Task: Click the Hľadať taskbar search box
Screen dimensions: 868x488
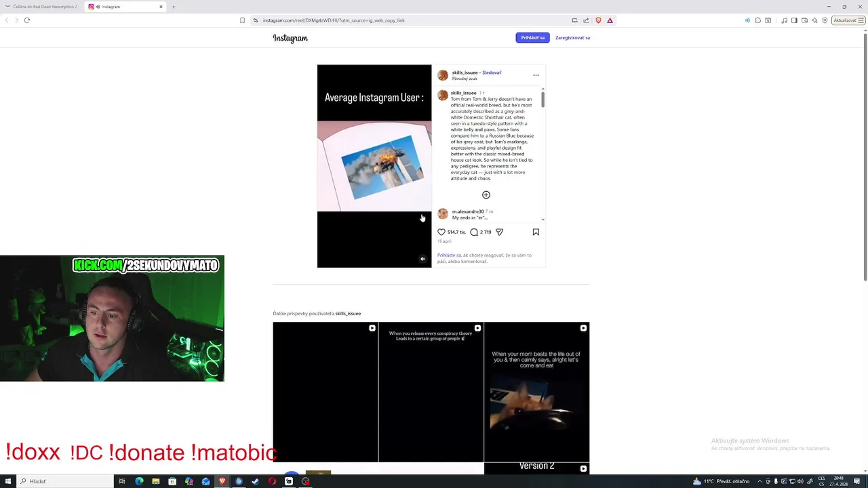Action: (64, 481)
